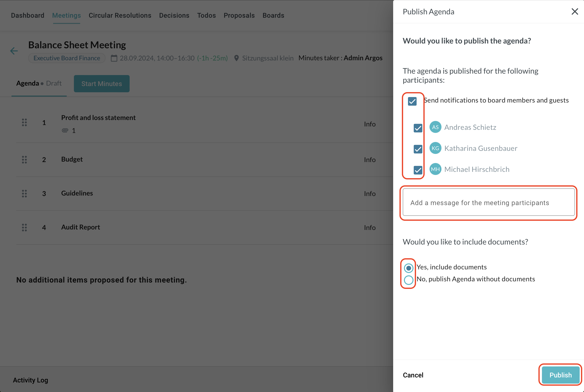Click drag handle for Audit Report item

coord(24,228)
